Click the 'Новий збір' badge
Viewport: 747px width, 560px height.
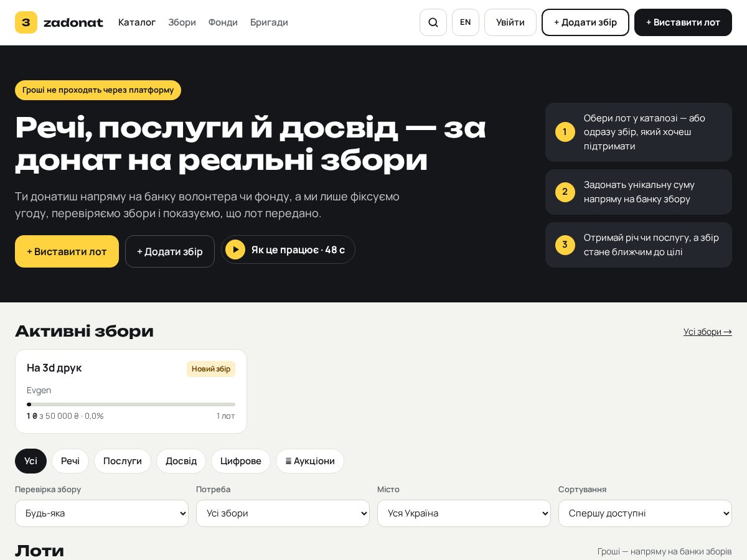pos(211,369)
